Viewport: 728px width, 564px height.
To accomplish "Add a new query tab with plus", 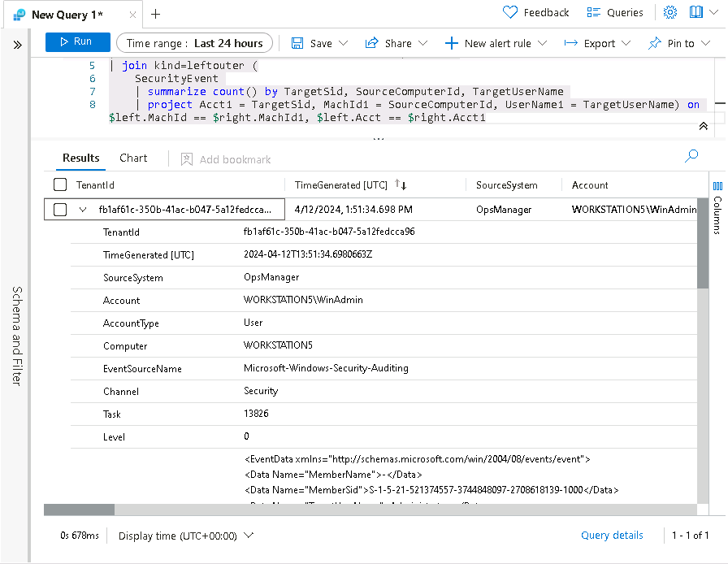I will click(155, 15).
